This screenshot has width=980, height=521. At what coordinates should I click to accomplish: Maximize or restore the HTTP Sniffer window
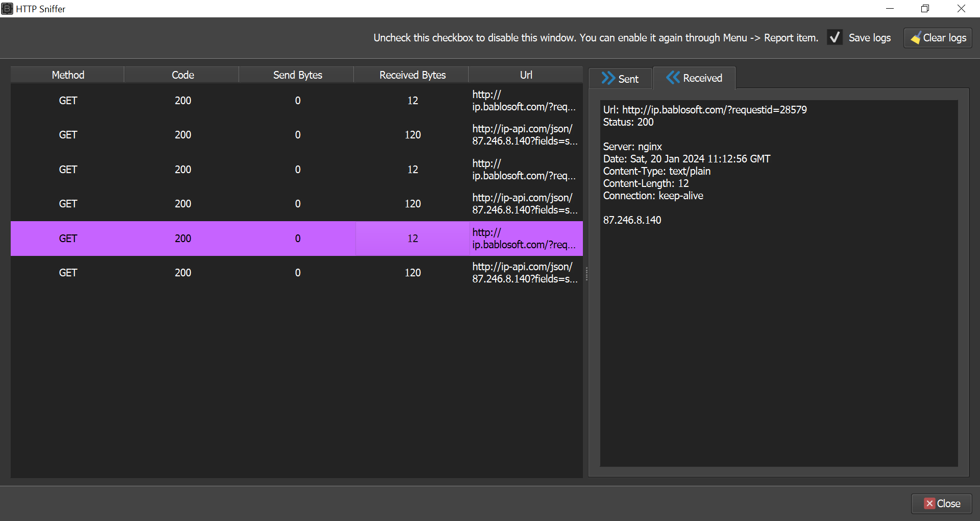[925, 9]
